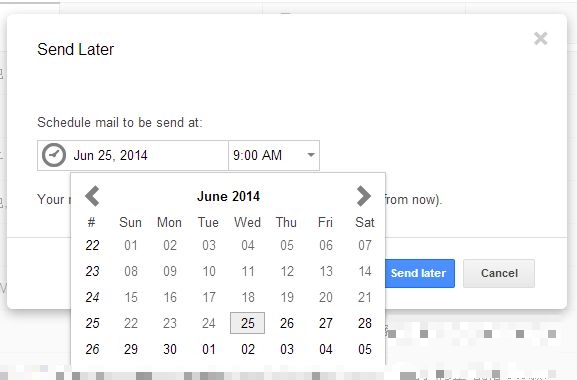Pick the highlighted date 25
This screenshot has height=380, width=577.
point(247,323)
